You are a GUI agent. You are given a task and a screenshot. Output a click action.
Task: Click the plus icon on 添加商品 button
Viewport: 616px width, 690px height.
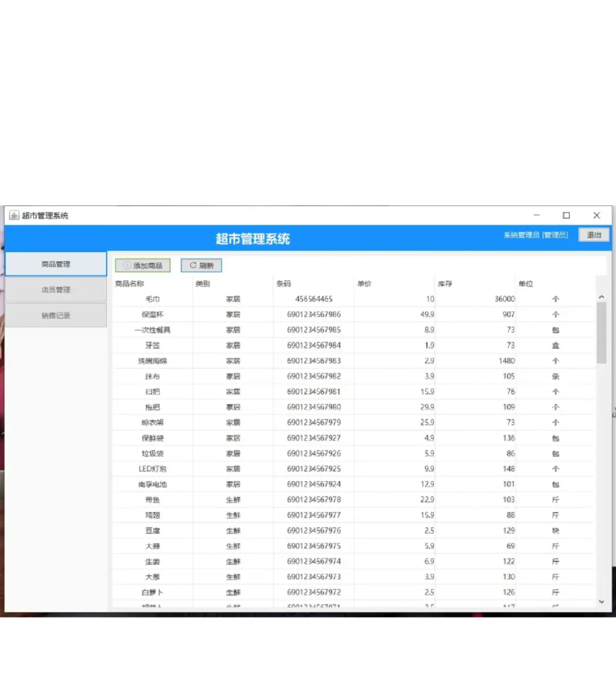(x=127, y=265)
